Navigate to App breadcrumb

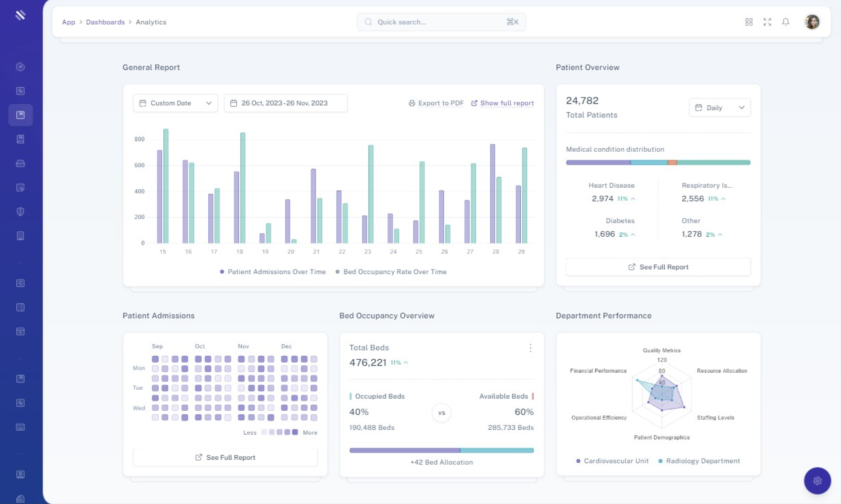68,22
